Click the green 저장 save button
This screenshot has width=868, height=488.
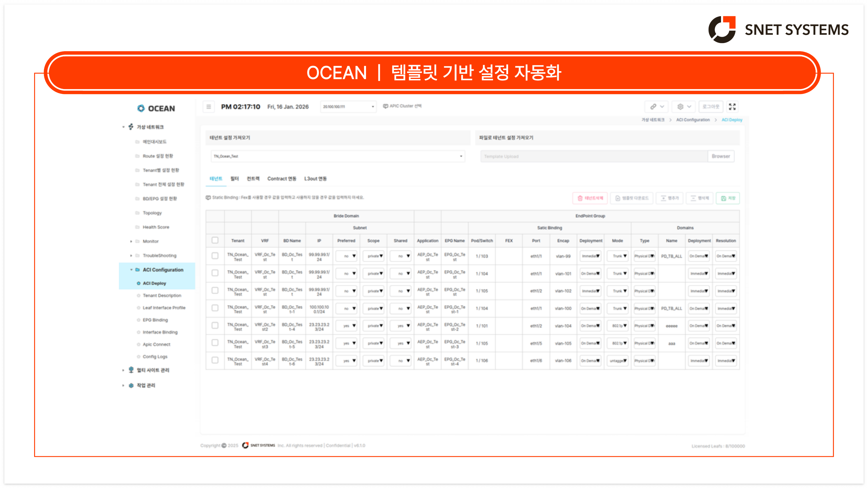click(x=727, y=198)
